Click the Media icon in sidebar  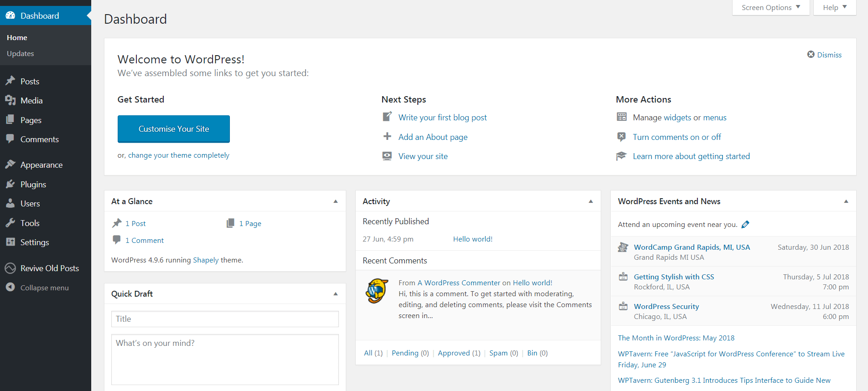10,100
